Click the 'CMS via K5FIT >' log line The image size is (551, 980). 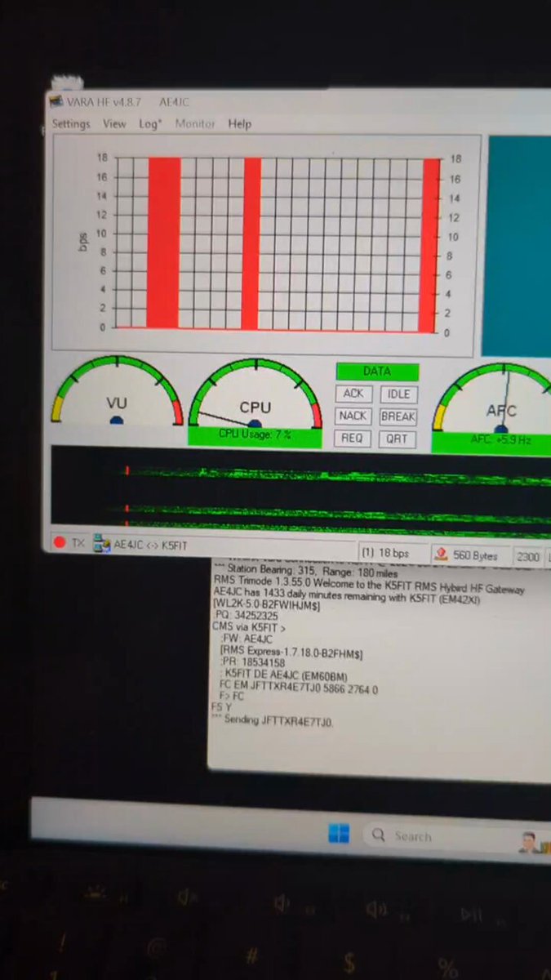click(x=249, y=628)
